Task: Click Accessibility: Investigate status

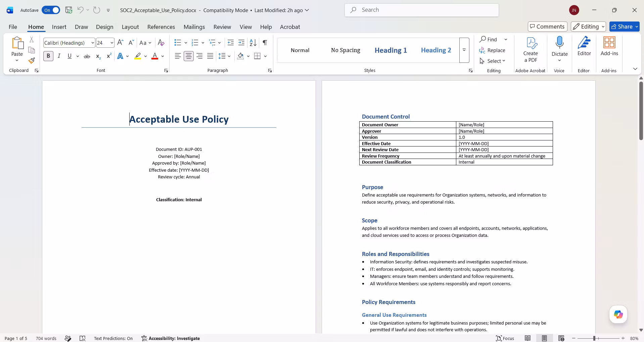Action: click(x=171, y=338)
